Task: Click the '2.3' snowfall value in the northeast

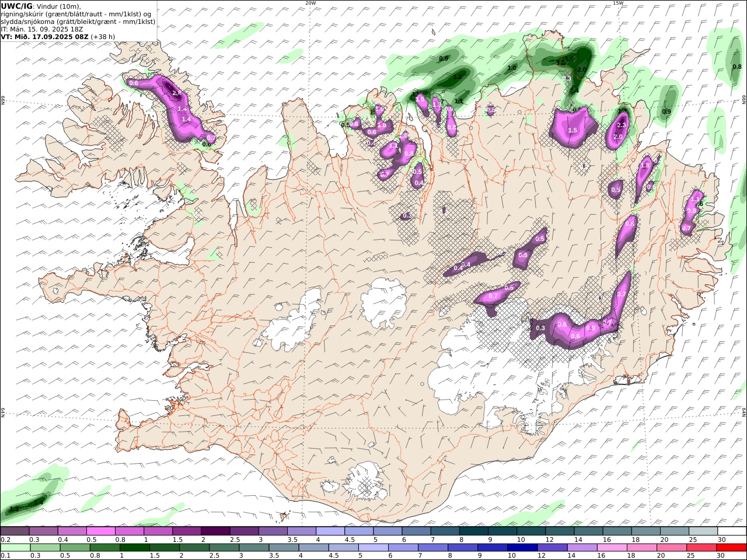Action: coord(622,125)
